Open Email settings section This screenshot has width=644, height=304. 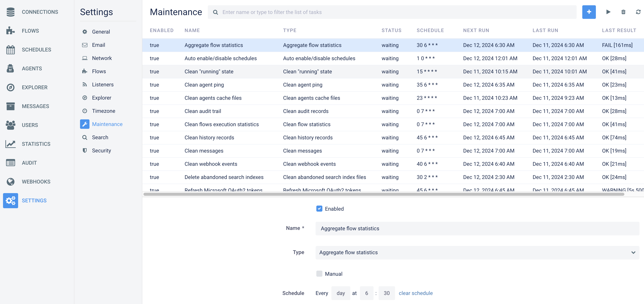[99, 45]
